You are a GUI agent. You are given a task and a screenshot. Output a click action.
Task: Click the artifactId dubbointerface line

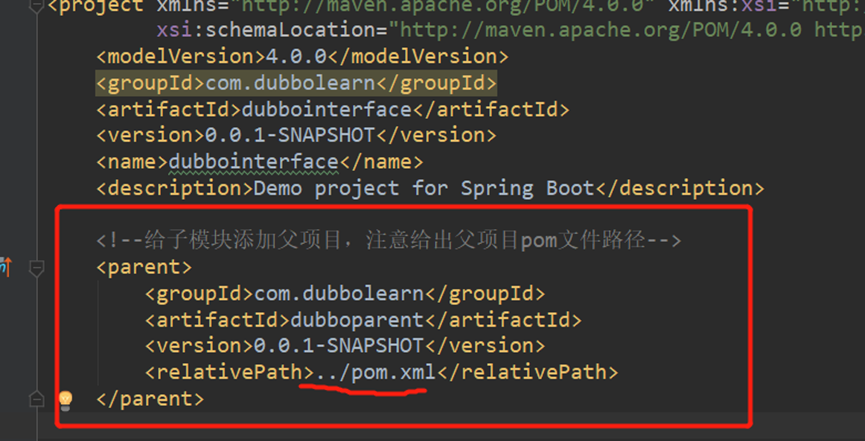click(x=332, y=110)
